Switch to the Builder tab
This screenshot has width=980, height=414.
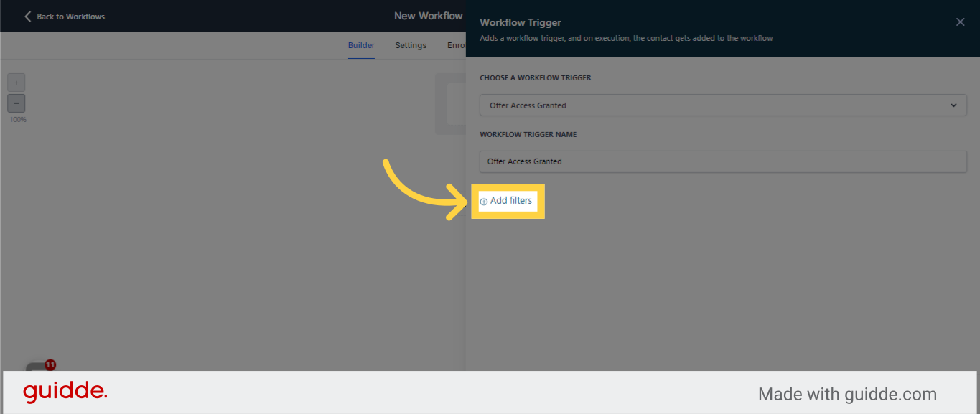[361, 45]
